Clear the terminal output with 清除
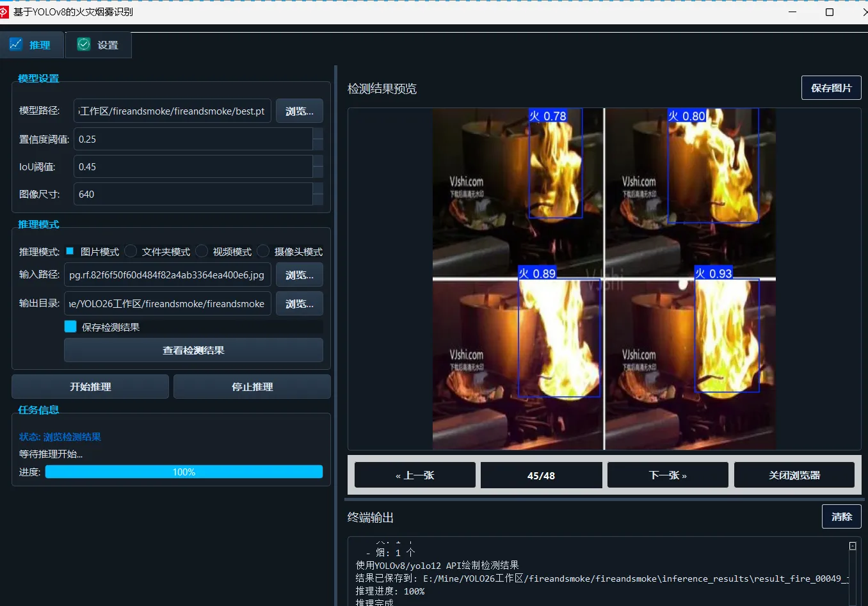 pos(842,516)
